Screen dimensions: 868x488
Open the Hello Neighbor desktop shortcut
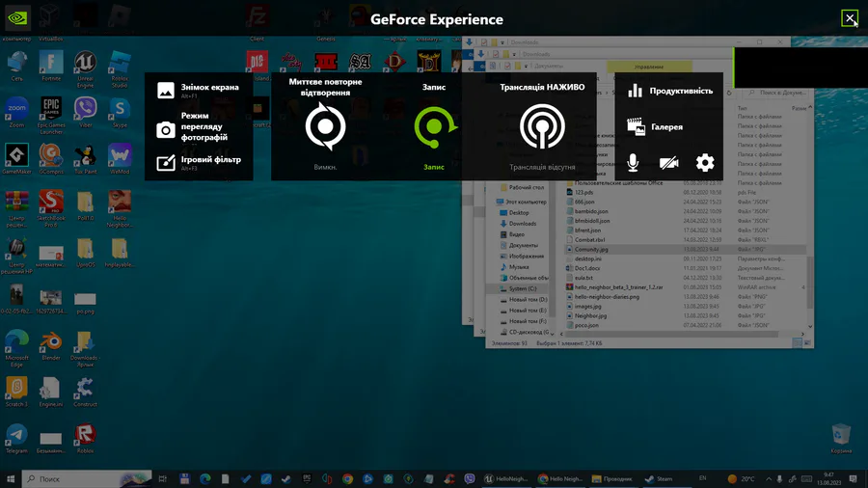coord(120,208)
